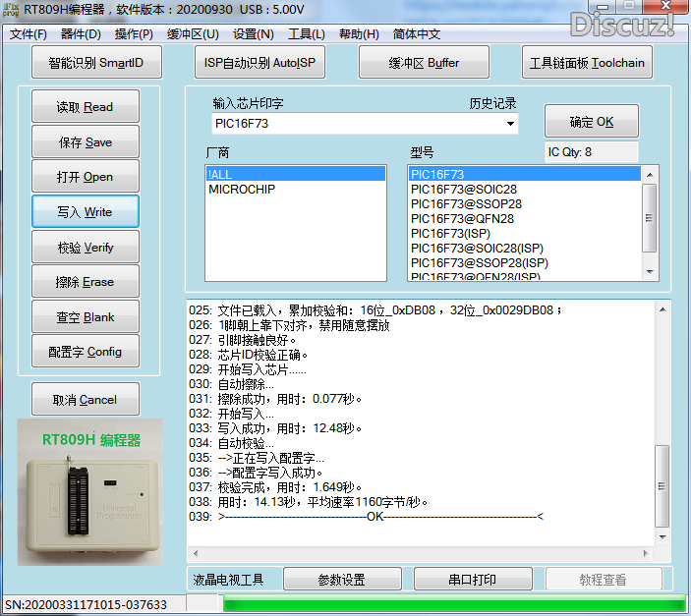The image size is (691, 616).
Task: Expand the 历史记录 chip history dropdown arrow
Action: tap(510, 124)
